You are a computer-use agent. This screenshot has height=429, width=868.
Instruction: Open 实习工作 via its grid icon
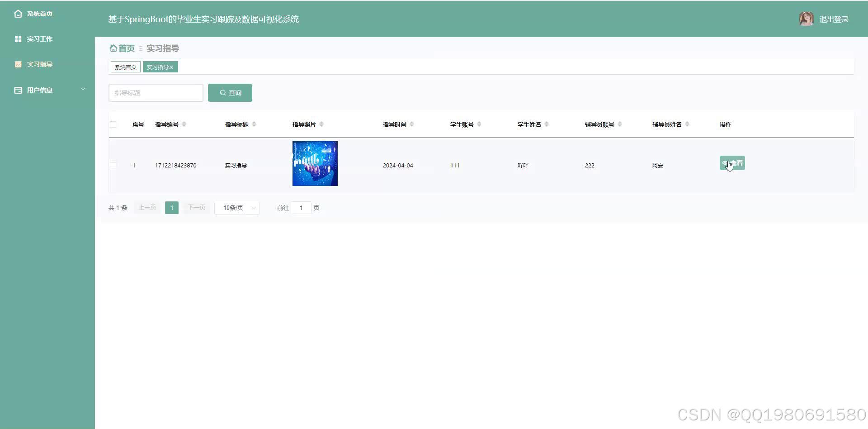[x=18, y=38]
